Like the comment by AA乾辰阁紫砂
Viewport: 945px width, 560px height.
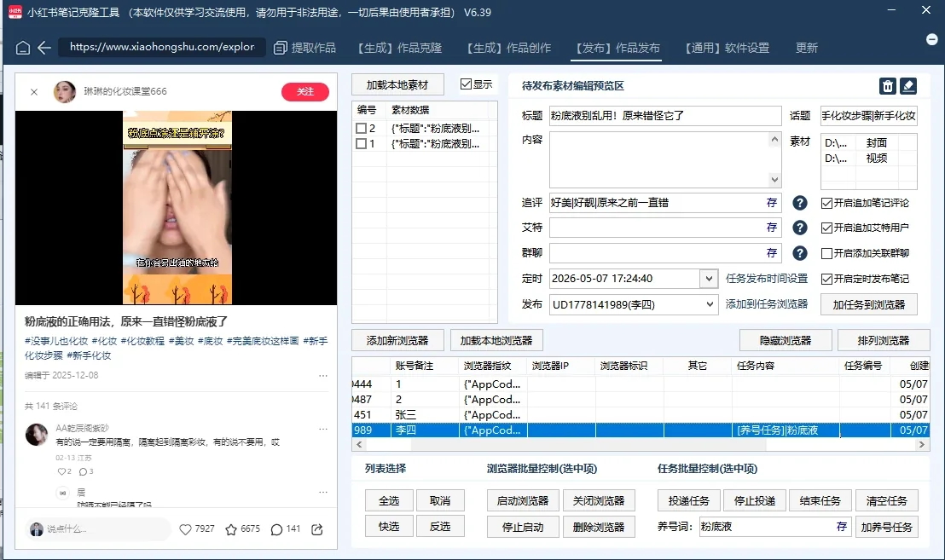[61, 471]
